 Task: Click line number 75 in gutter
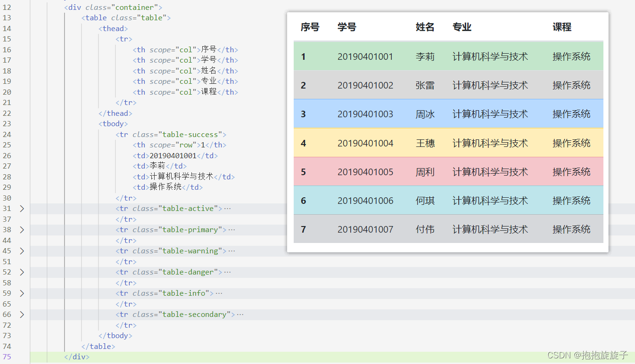coord(7,357)
